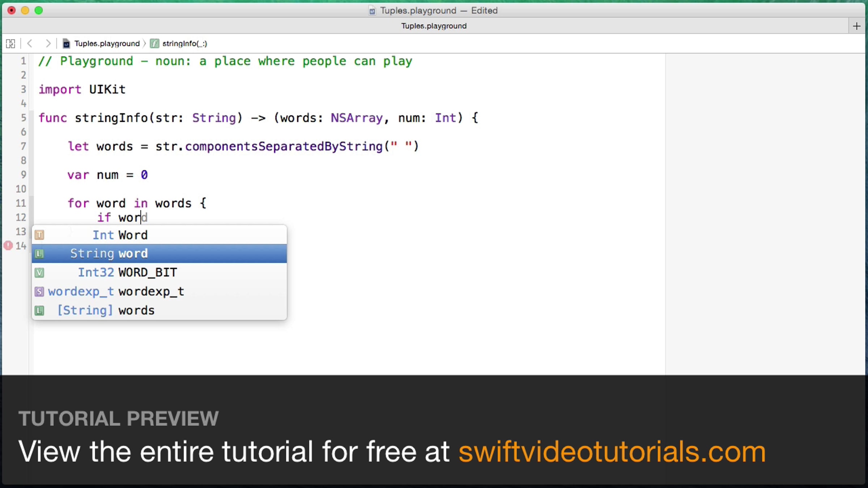The height and width of the screenshot is (488, 868).
Task: Click the related items grid icon
Action: pyautogui.click(x=10, y=44)
